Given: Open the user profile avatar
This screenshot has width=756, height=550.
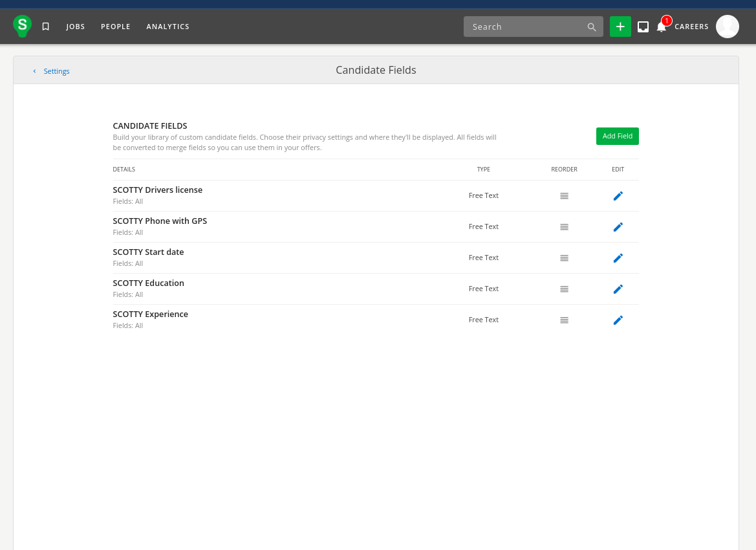Looking at the screenshot, I should click(727, 27).
